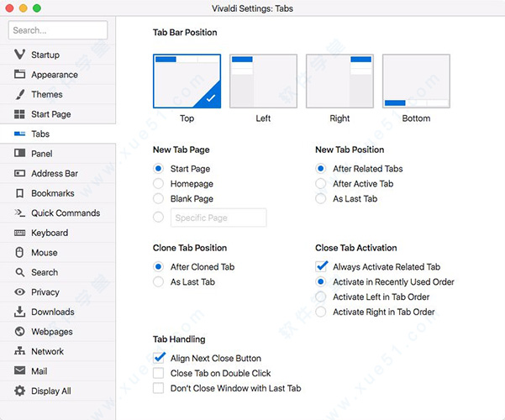Click the Mouse icon in the sidebar

(x=19, y=252)
